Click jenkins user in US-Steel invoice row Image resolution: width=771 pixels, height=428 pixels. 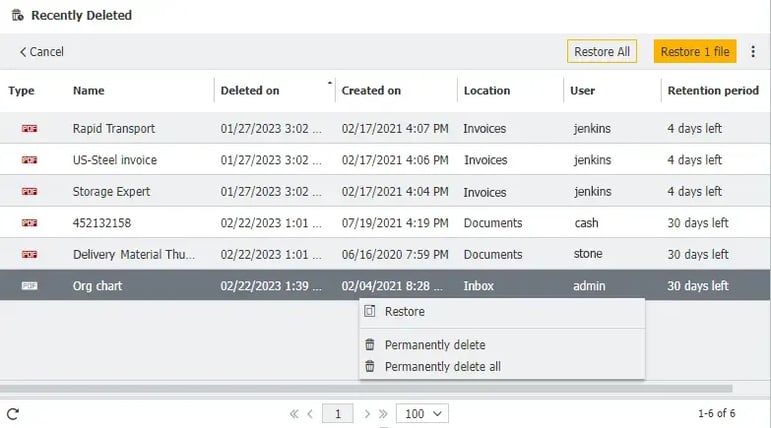592,160
